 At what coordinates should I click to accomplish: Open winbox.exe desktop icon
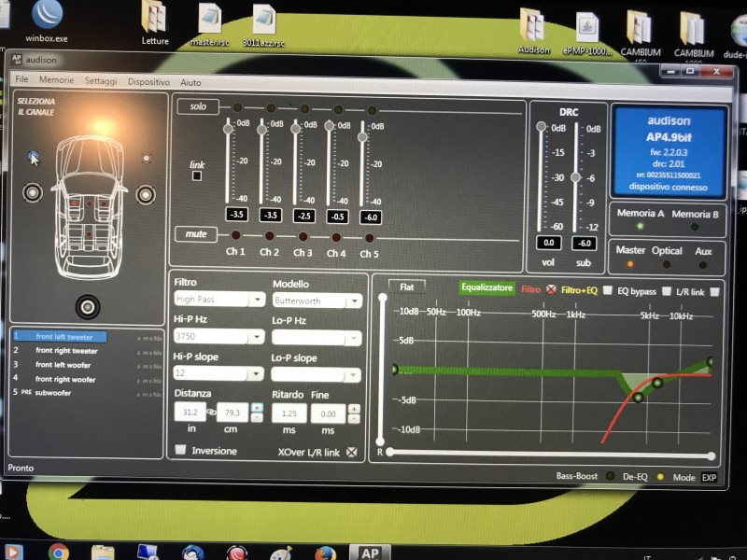[47, 21]
